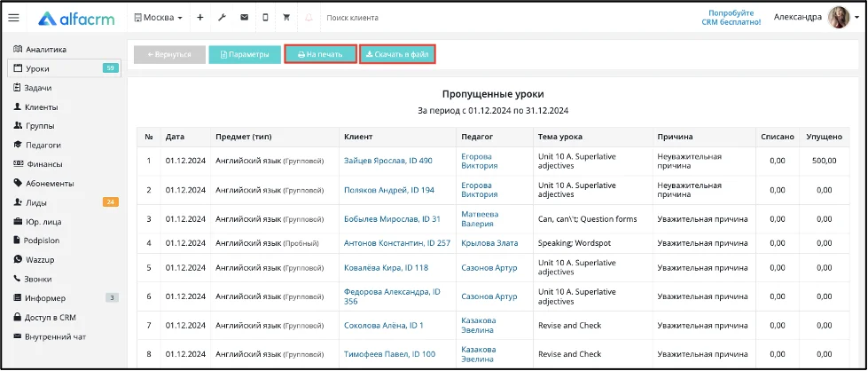The width and height of the screenshot is (868, 371).
Task: Open Доступ в CRM in the sidebar
Action: pyautogui.click(x=45, y=317)
